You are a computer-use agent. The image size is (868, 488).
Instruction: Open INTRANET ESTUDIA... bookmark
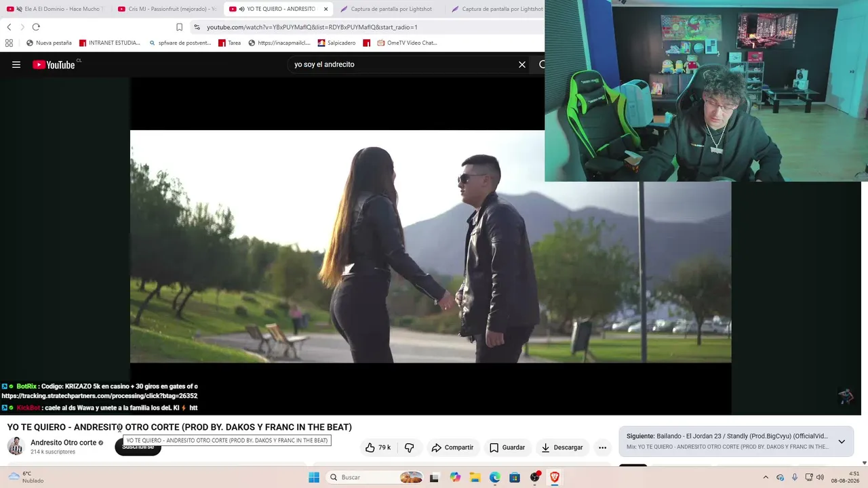point(109,43)
